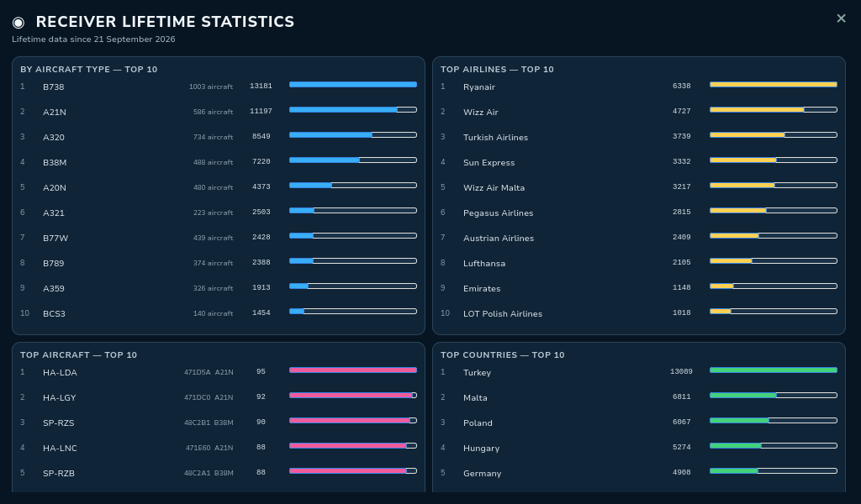861x504 pixels.
Task: Select the Turkish Airlines entry
Action: point(495,137)
